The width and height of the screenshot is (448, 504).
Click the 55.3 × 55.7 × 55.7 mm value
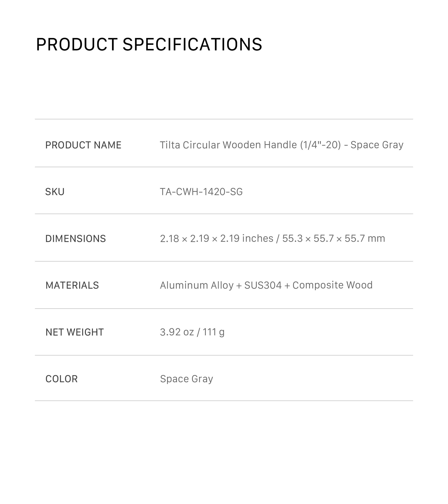pos(333,238)
